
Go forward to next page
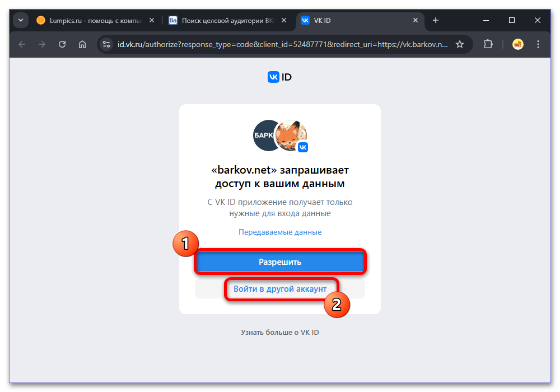[x=42, y=44]
